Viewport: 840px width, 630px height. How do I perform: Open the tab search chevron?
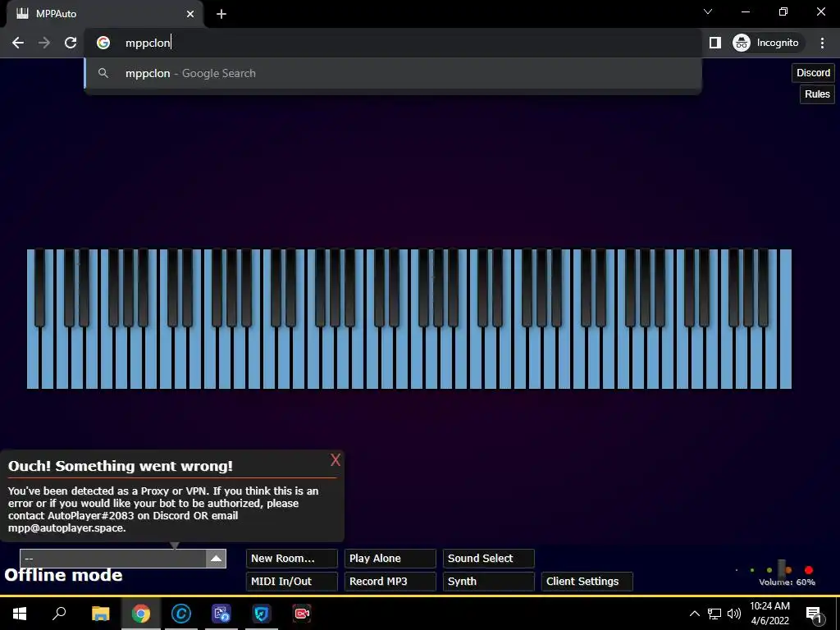point(708,11)
